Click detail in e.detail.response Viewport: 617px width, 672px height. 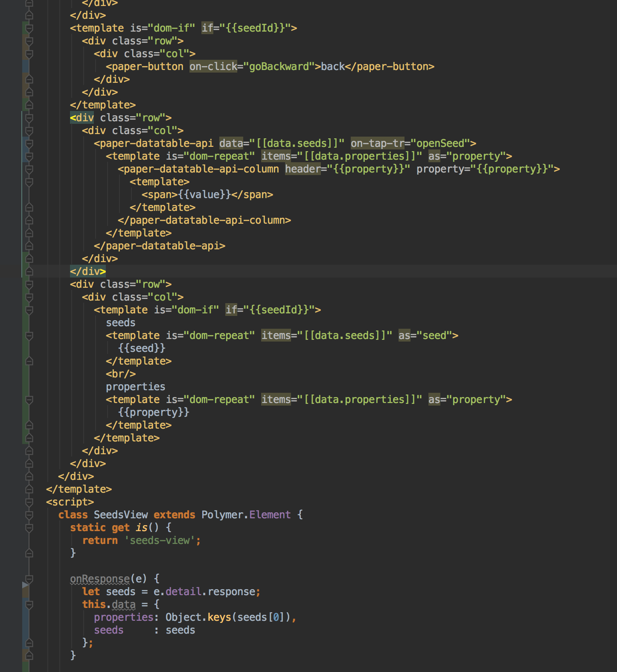[x=183, y=592]
